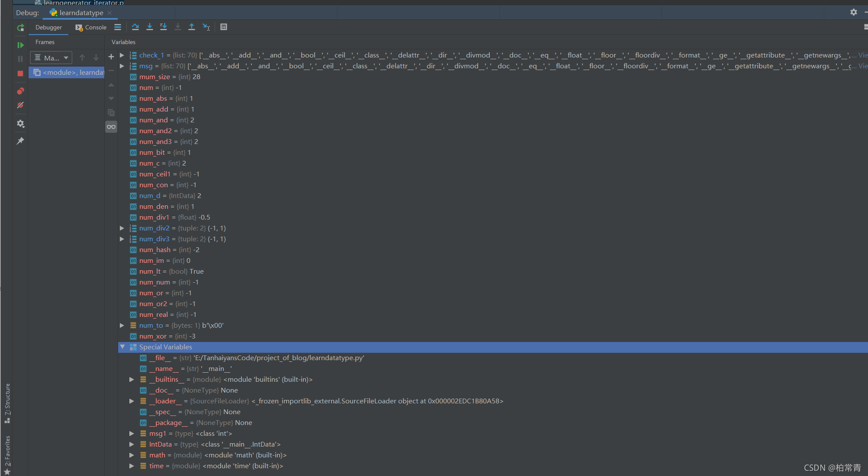The height and width of the screenshot is (476, 868).
Task: Expand the num_to bytes variable
Action: [122, 326]
